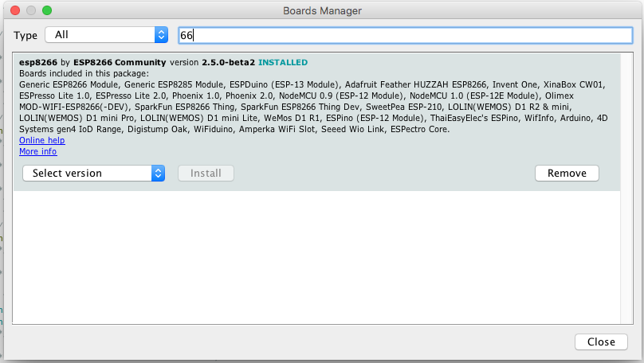
Task: Remove the installed esp8266 package
Action: click(x=567, y=173)
